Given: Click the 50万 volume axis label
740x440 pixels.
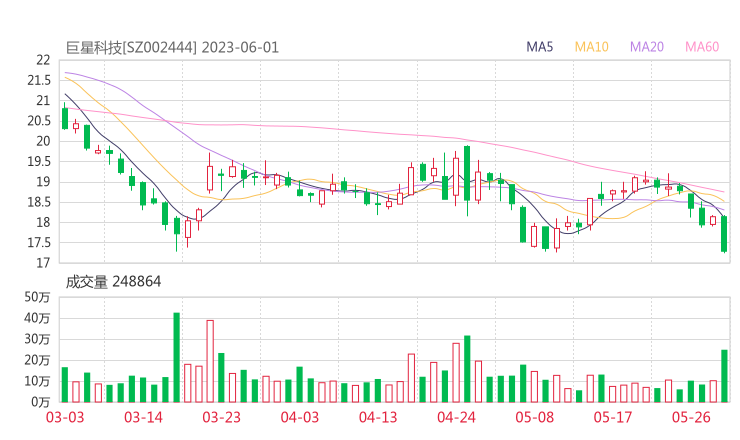Looking at the screenshot, I should pyautogui.click(x=37, y=297).
